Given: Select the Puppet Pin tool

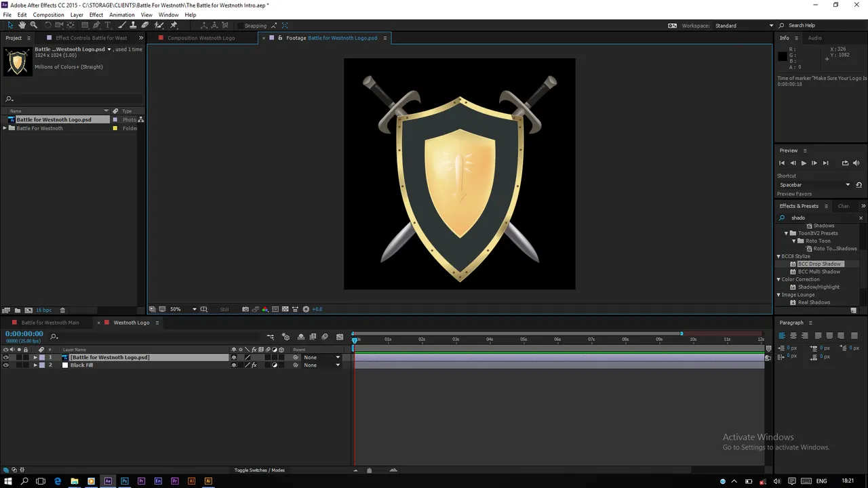Looking at the screenshot, I should click(173, 25).
